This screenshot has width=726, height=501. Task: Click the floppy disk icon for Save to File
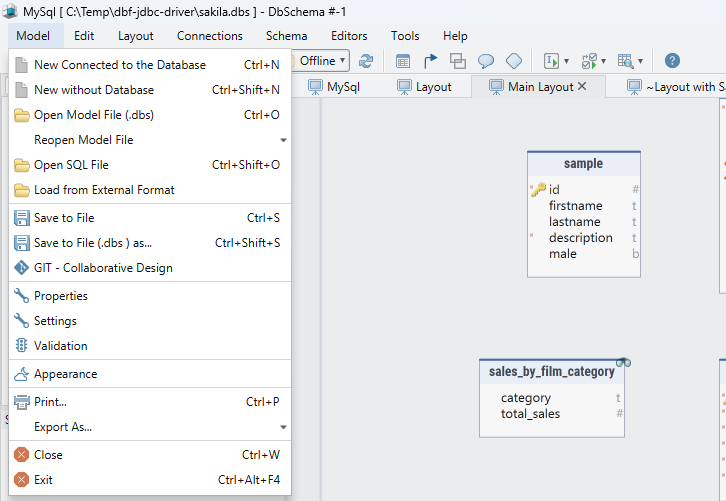click(21, 218)
